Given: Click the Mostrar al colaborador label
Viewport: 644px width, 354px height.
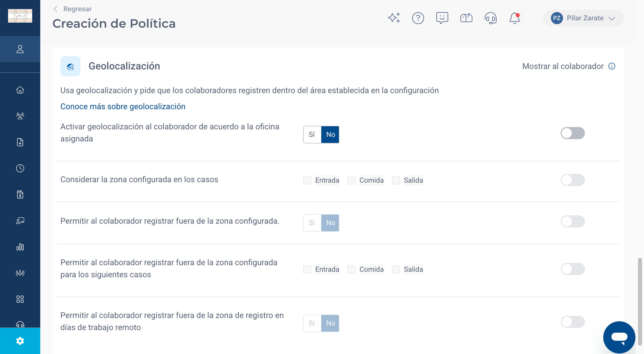Looking at the screenshot, I should (563, 66).
